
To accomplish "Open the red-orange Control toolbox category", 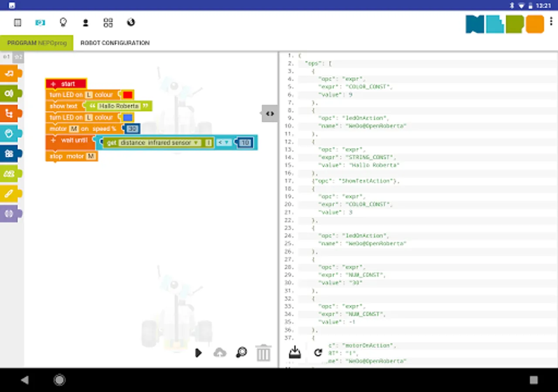I will (x=10, y=113).
